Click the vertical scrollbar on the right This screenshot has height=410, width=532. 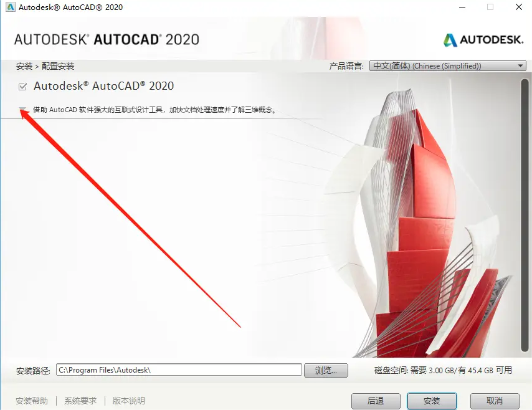click(525, 216)
